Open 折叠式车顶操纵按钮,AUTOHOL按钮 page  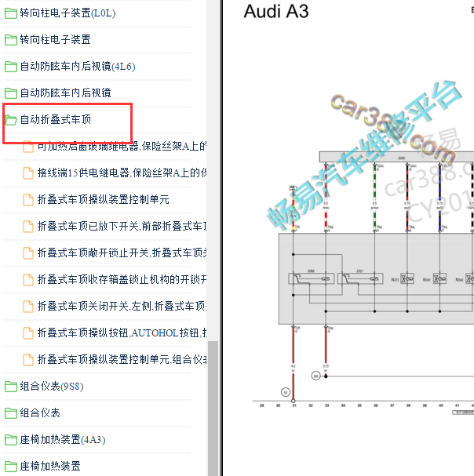click(x=122, y=333)
